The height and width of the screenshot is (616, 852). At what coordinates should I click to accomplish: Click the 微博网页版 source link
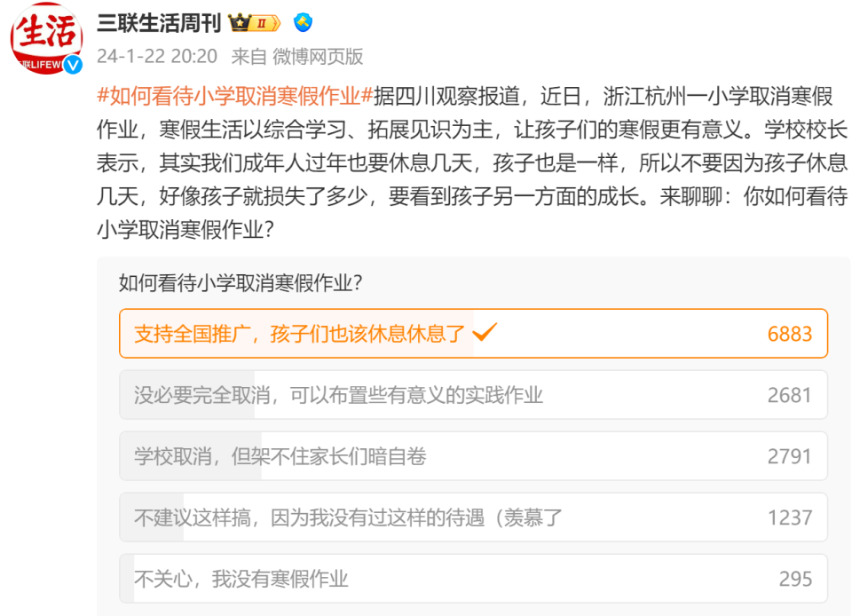tap(318, 57)
